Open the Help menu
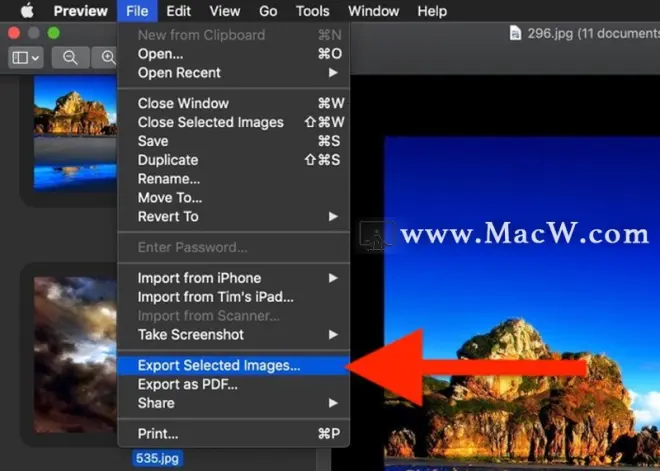 coord(432,11)
